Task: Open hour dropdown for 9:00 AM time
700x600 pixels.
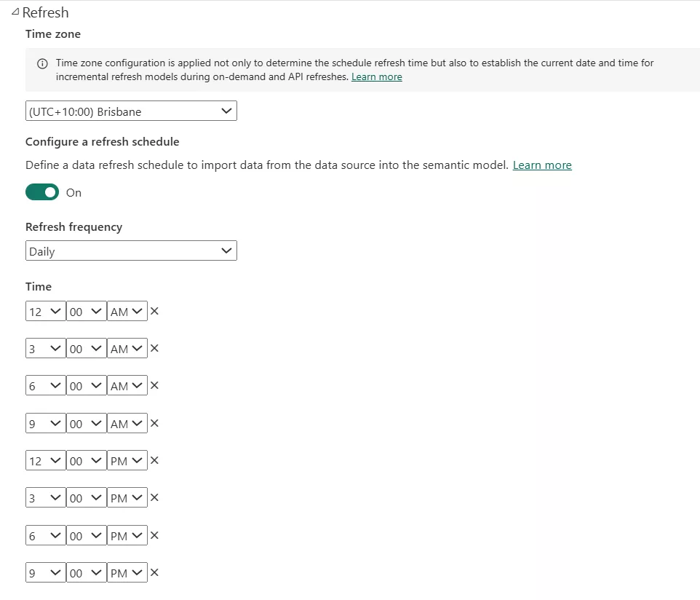Action: [46, 423]
